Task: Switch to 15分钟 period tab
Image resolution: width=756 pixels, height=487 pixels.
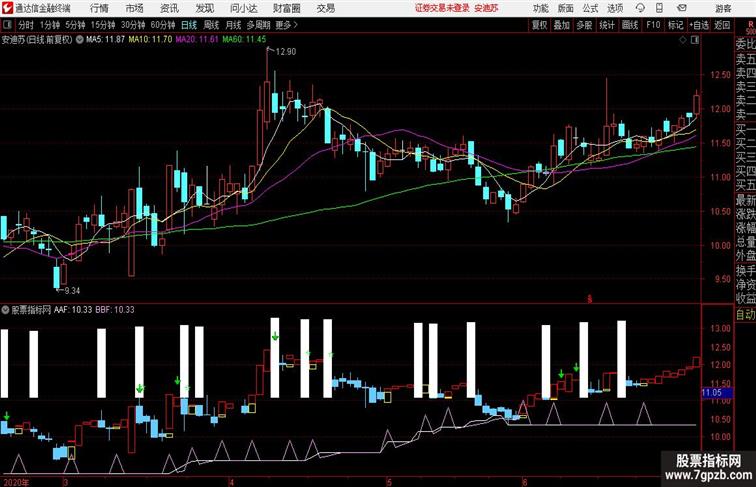Action: pyautogui.click(x=103, y=25)
